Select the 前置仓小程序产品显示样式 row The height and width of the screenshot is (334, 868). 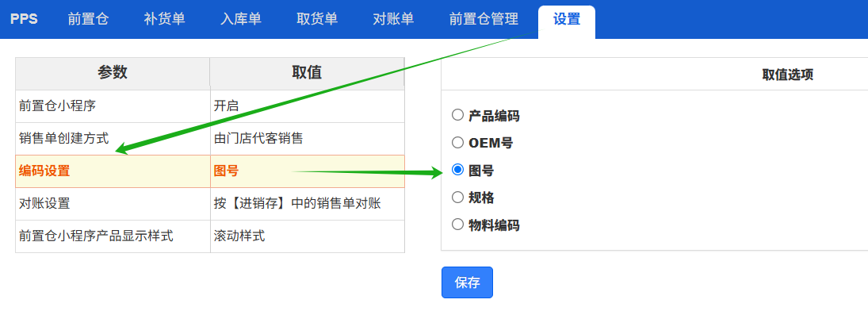[210, 236]
